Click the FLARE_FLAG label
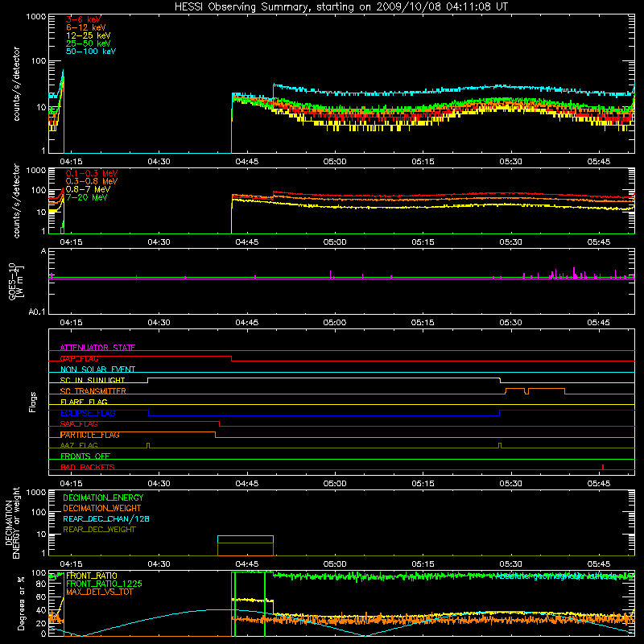 click(x=84, y=402)
